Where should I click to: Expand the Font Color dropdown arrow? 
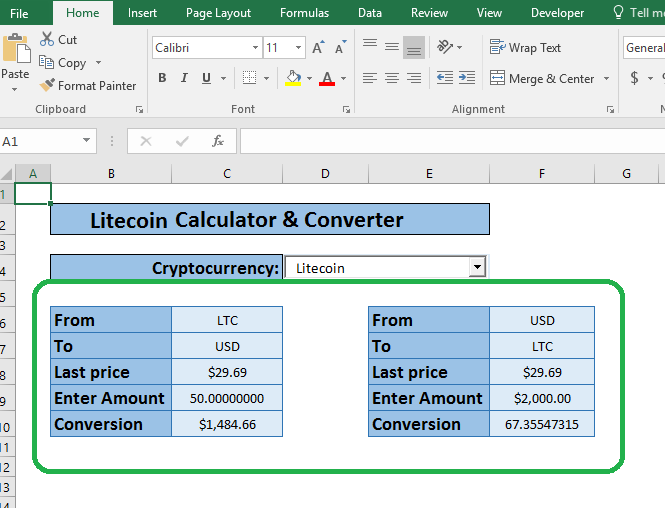tap(343, 78)
